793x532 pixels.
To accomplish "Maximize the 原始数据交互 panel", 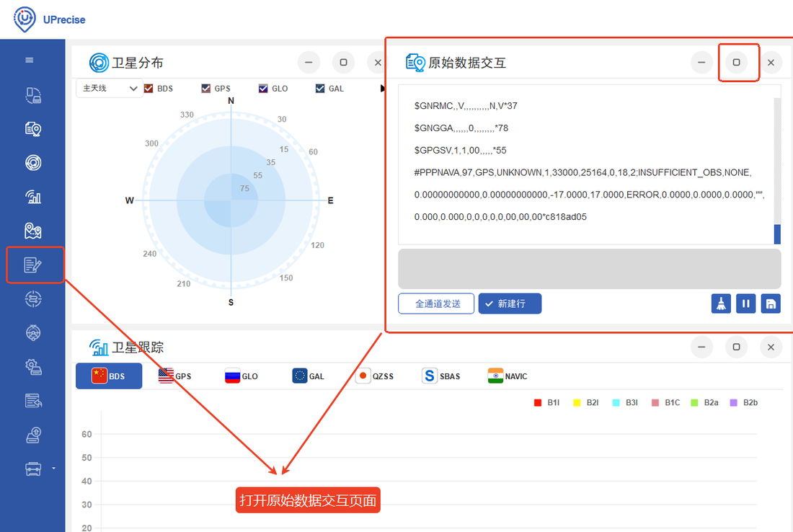I will pyautogui.click(x=736, y=62).
